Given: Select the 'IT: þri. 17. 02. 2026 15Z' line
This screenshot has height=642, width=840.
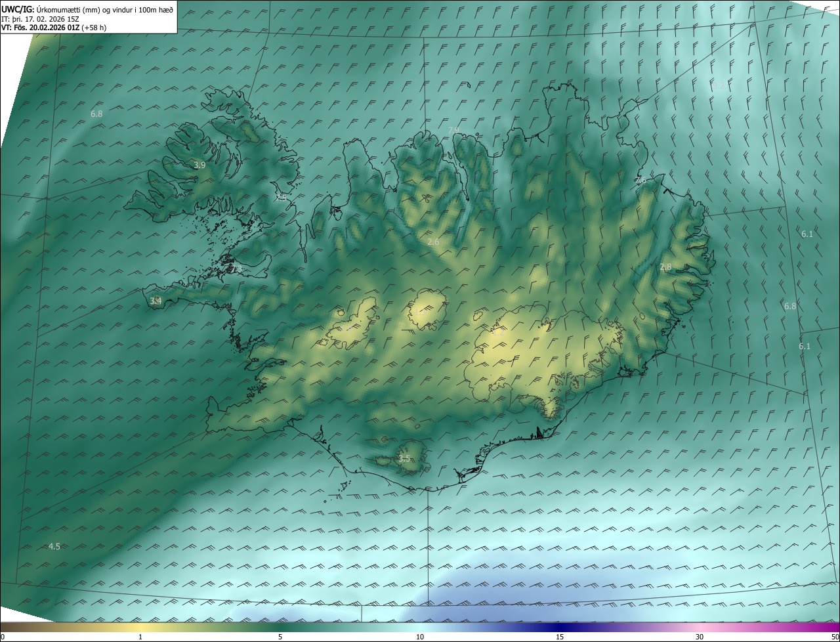Looking at the screenshot, I should [x=41, y=19].
